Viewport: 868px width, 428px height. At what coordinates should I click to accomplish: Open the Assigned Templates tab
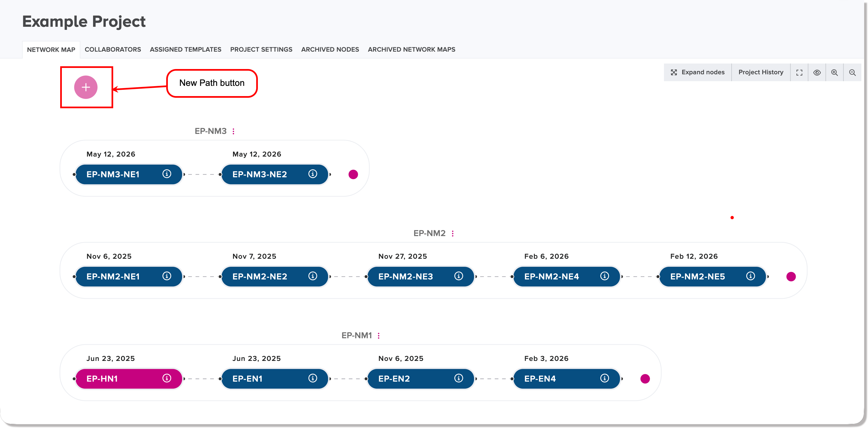tap(186, 49)
